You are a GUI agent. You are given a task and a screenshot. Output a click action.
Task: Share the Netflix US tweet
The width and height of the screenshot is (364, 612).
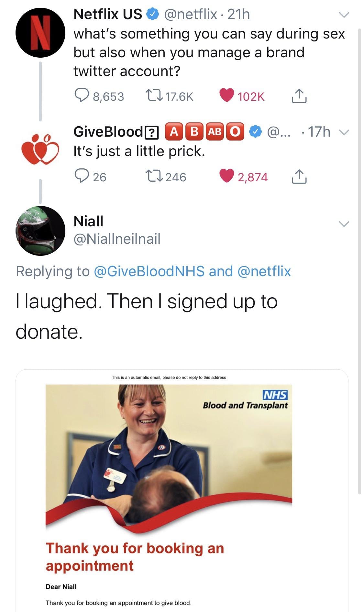pos(299,96)
